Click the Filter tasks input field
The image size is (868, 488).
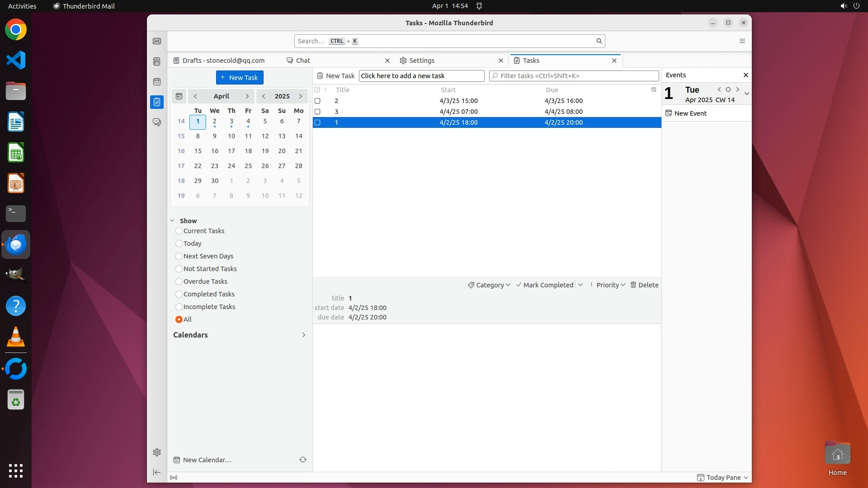pyautogui.click(x=574, y=76)
